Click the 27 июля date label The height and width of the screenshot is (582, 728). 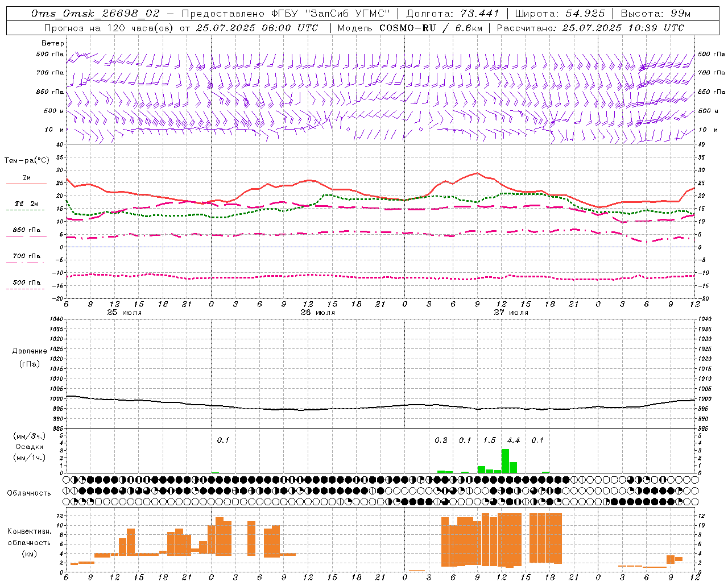pyautogui.click(x=511, y=313)
